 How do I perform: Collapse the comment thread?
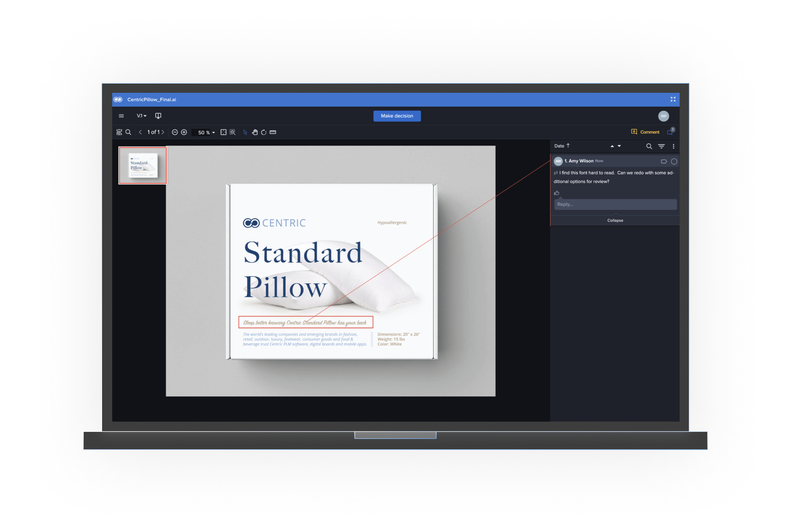(615, 221)
